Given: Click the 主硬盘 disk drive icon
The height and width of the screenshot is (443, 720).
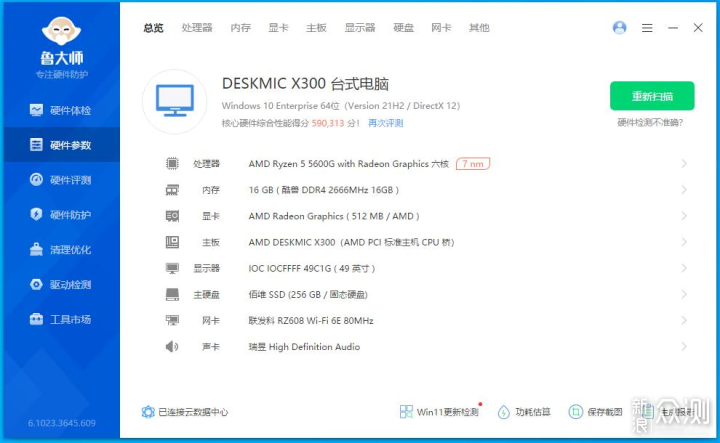Looking at the screenshot, I should 172,294.
